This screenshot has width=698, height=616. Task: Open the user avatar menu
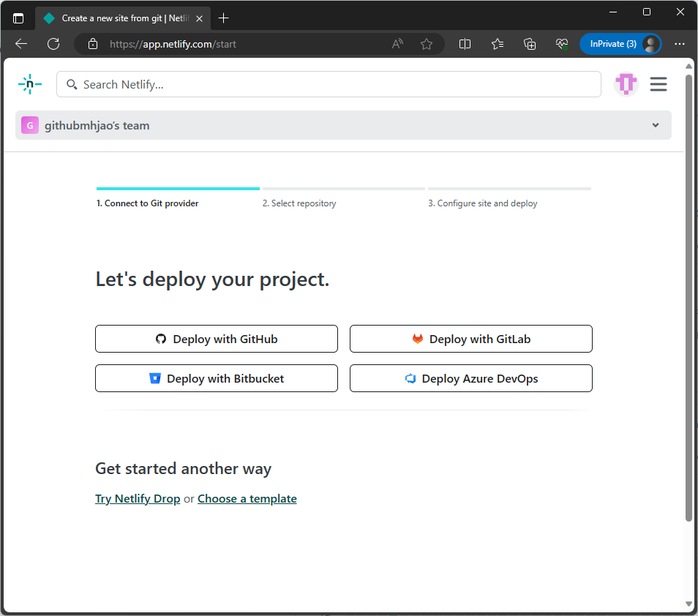tap(626, 83)
